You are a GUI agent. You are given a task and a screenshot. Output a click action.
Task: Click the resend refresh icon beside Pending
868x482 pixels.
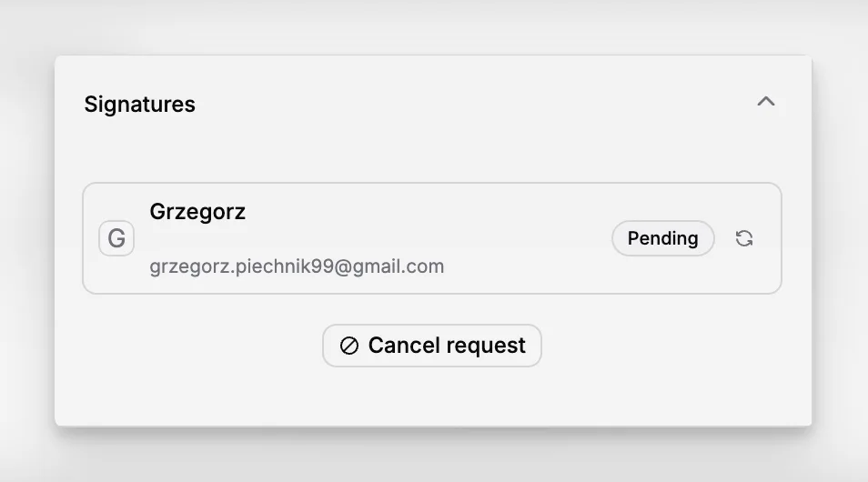pyautogui.click(x=744, y=238)
